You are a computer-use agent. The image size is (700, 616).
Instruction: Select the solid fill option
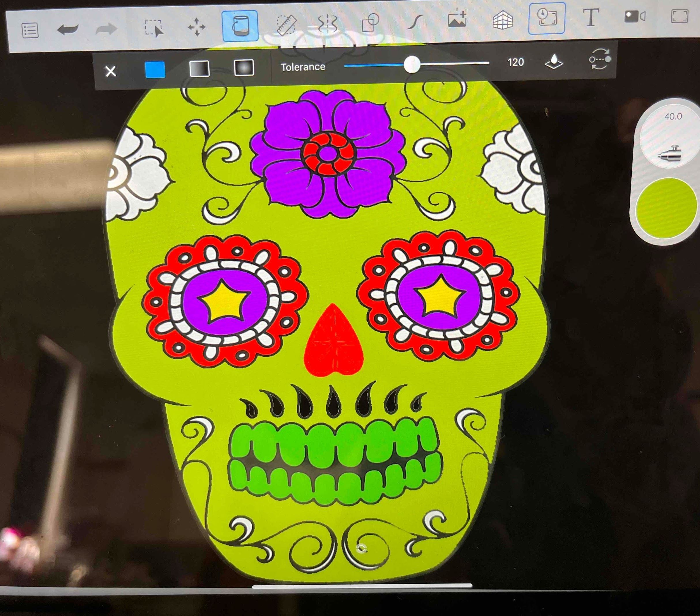155,70
